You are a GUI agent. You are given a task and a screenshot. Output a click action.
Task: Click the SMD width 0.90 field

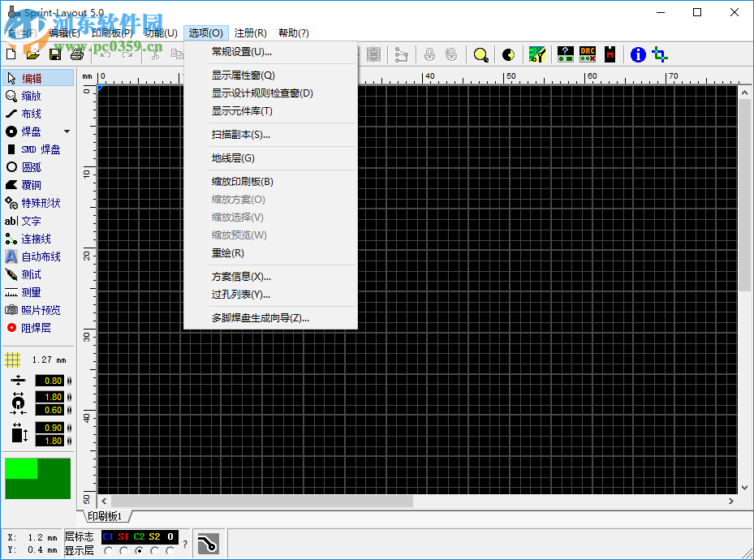coord(50,428)
